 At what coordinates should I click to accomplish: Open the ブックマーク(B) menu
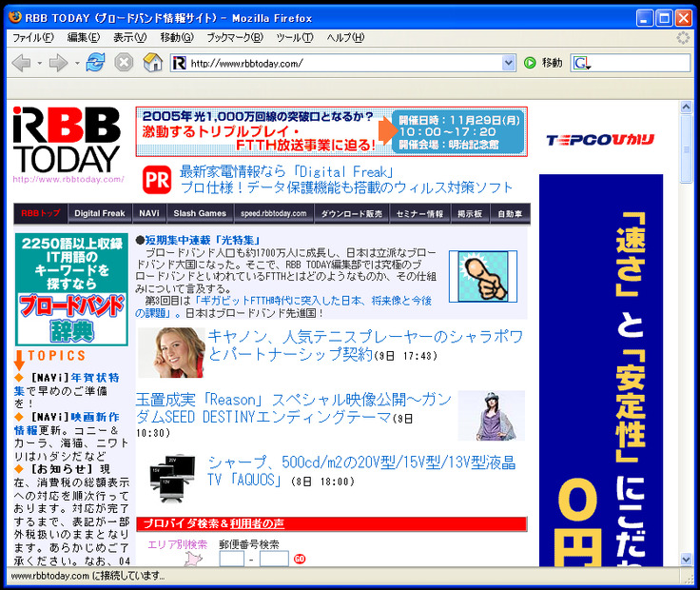point(235,37)
